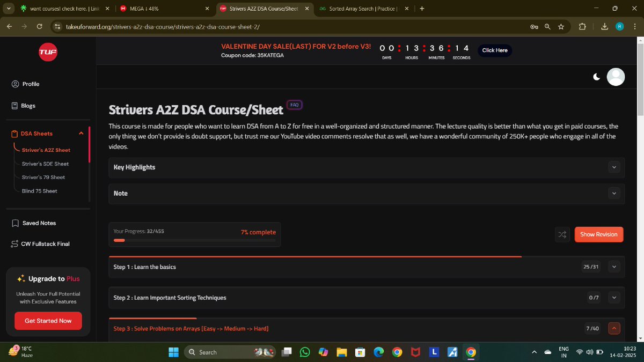Open the user avatar menu
The height and width of the screenshot is (362, 644).
pyautogui.click(x=616, y=77)
